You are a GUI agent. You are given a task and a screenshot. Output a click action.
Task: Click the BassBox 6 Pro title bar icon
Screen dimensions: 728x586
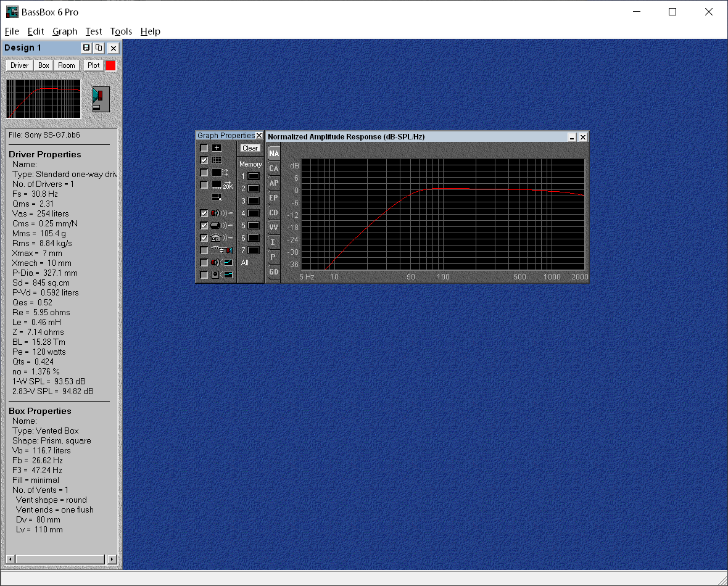(x=12, y=12)
